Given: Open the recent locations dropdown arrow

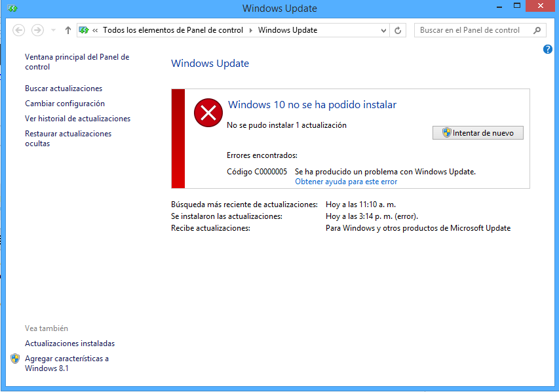Looking at the screenshot, I should coord(54,30).
